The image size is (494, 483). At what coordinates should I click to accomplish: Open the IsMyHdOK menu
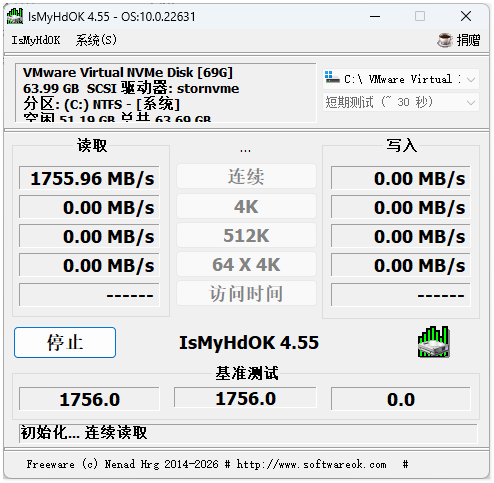[x=36, y=40]
